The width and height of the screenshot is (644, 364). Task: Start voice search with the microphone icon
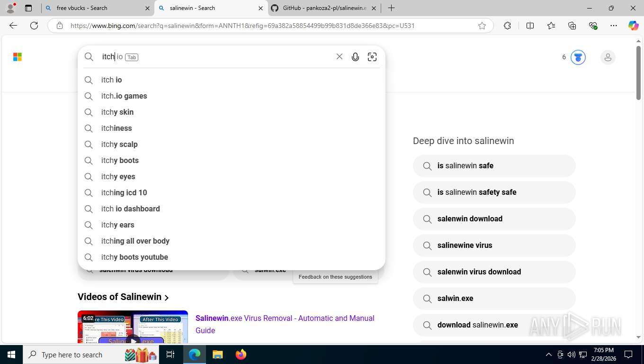pos(355,57)
